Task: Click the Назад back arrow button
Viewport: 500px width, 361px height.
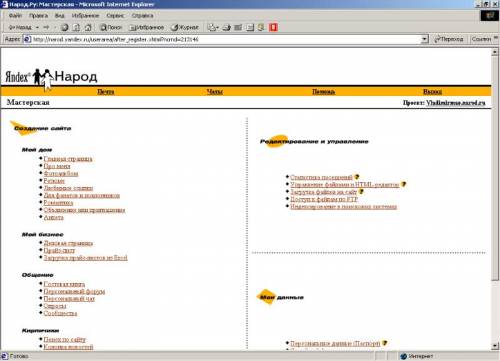Action: tap(20, 27)
